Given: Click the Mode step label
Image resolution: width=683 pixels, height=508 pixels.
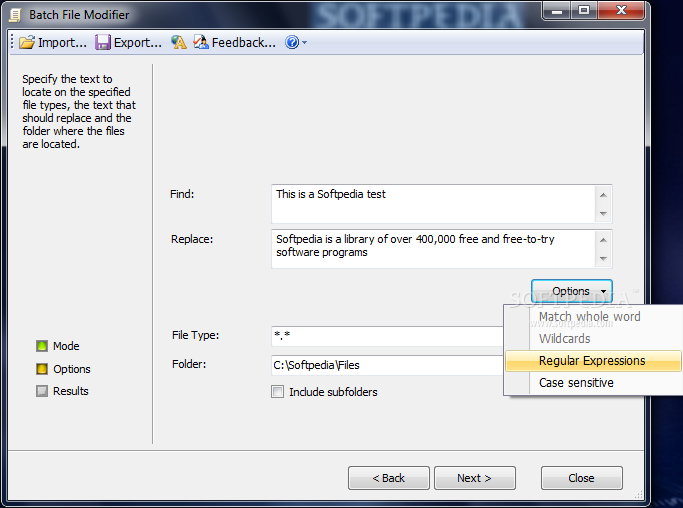Looking at the screenshot, I should pyautogui.click(x=66, y=346).
